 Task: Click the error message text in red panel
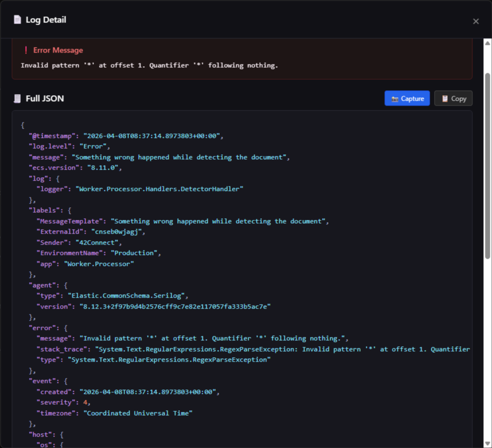[x=149, y=65]
